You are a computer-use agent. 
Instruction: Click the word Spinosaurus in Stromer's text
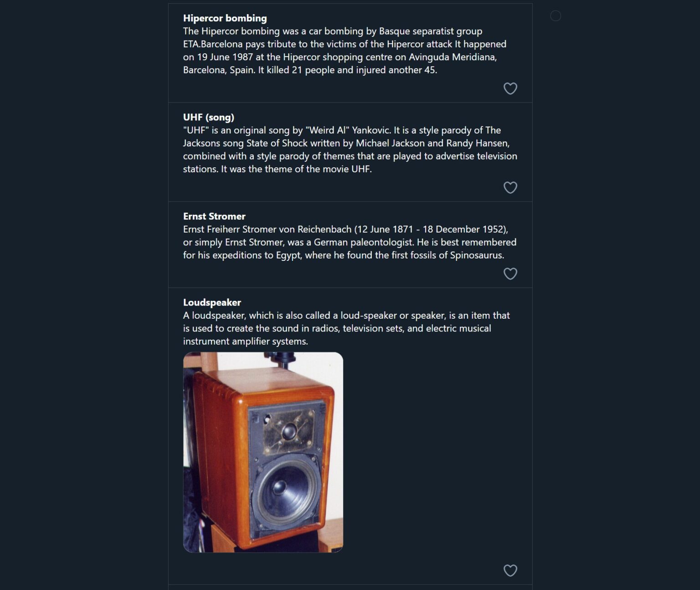(x=476, y=255)
